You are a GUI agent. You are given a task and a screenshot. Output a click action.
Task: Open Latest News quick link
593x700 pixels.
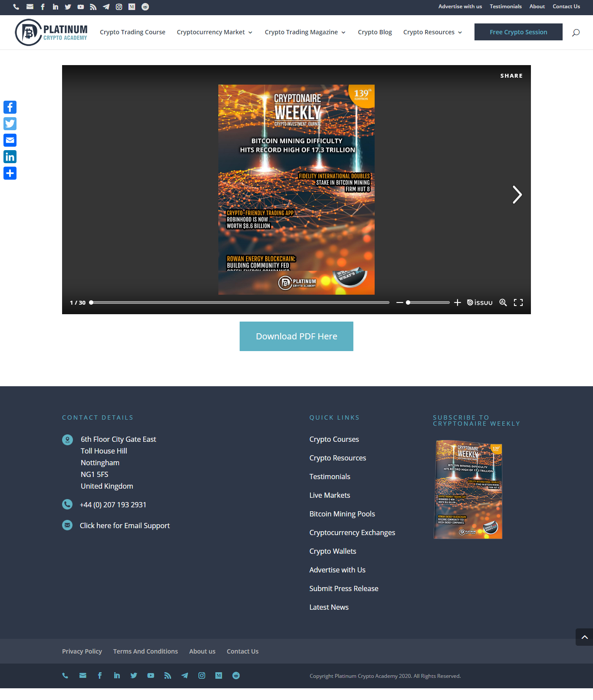[x=329, y=607]
